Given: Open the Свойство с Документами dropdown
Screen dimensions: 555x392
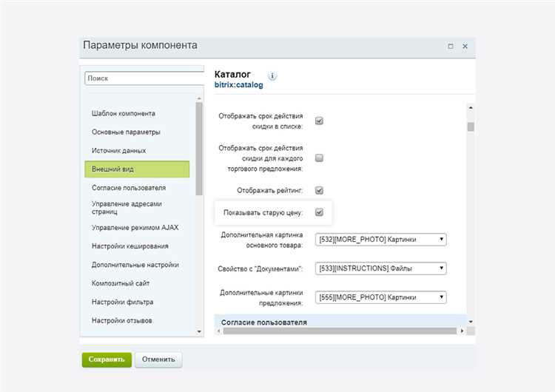Looking at the screenshot, I should [x=380, y=268].
